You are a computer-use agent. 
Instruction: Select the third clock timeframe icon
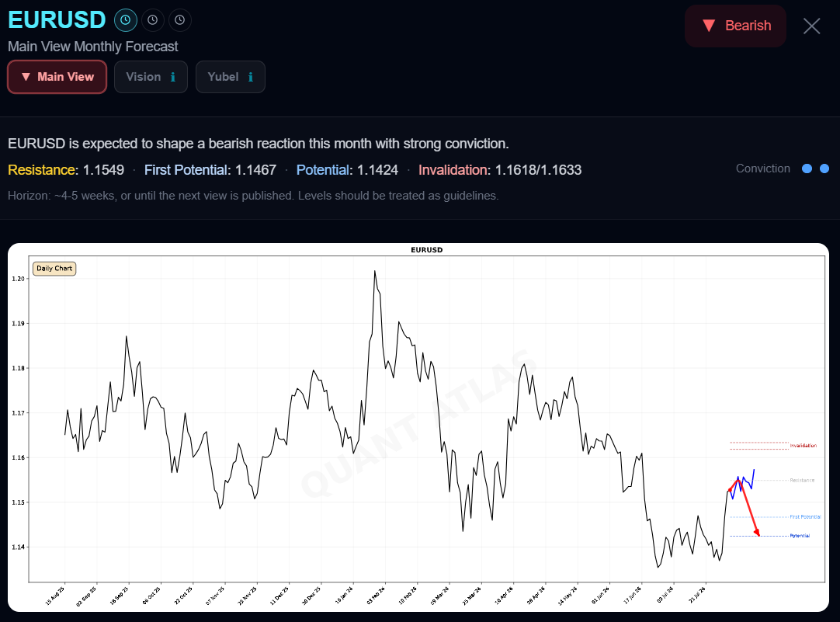pos(180,20)
